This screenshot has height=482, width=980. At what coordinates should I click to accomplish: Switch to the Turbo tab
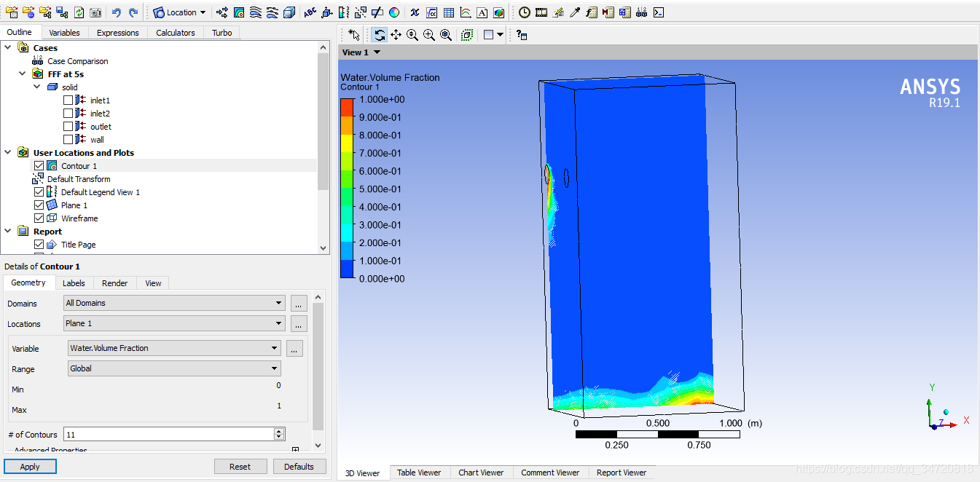[222, 33]
